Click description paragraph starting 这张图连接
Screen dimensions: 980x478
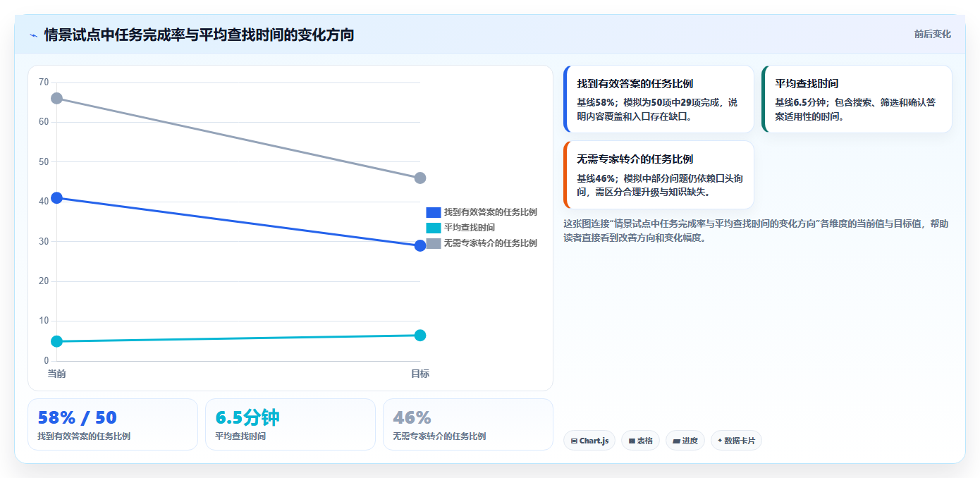click(x=756, y=231)
